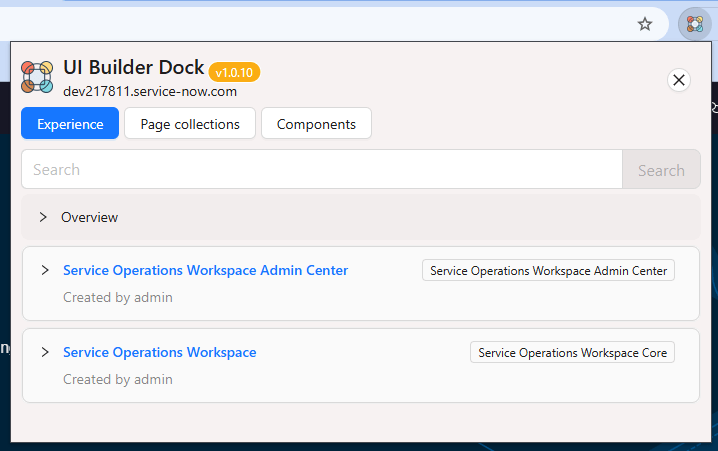718x451 pixels.
Task: Switch to the Page collections tab
Action: click(x=190, y=124)
